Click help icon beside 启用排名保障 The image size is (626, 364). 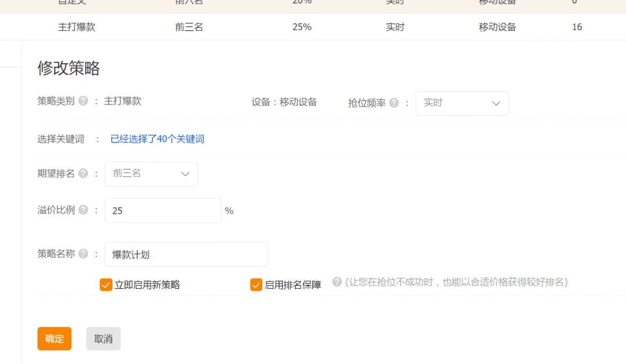337,282
